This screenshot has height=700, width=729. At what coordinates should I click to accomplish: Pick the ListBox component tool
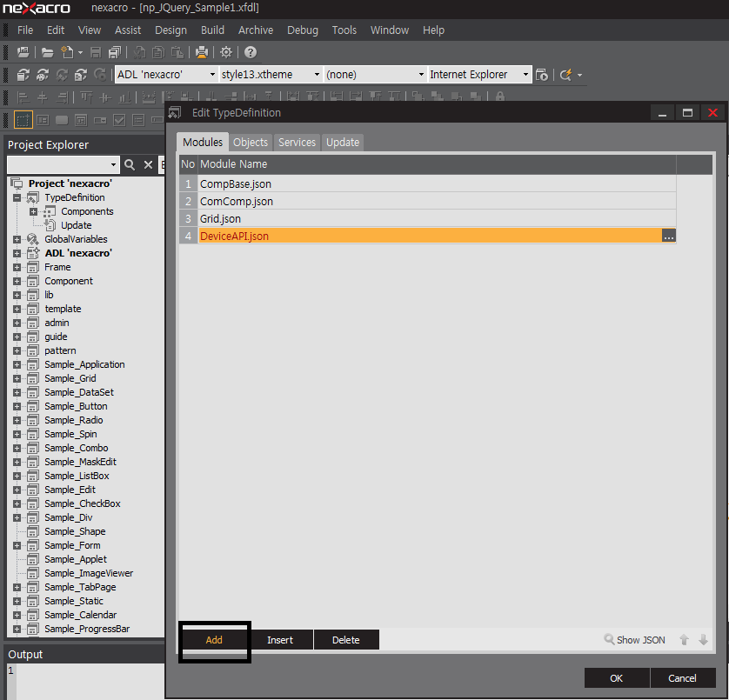pos(138,120)
